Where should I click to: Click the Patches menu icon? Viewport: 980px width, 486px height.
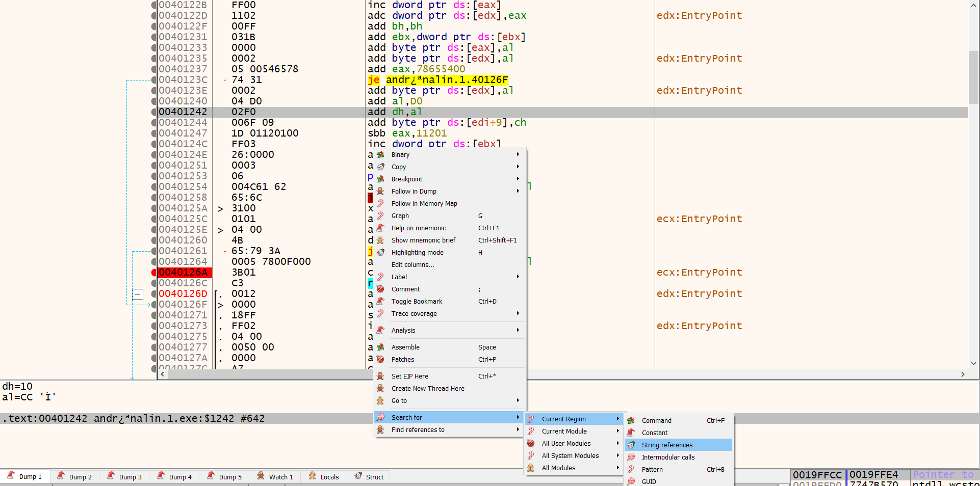pos(380,359)
